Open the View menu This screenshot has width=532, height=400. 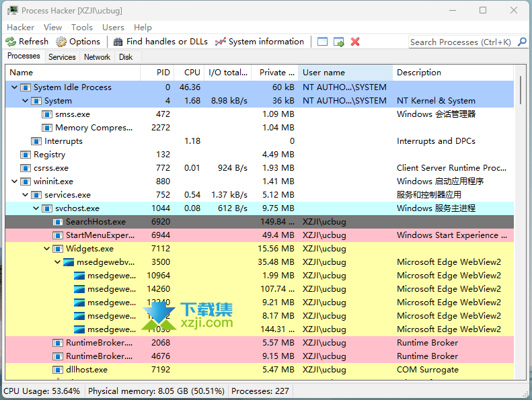pyautogui.click(x=52, y=28)
